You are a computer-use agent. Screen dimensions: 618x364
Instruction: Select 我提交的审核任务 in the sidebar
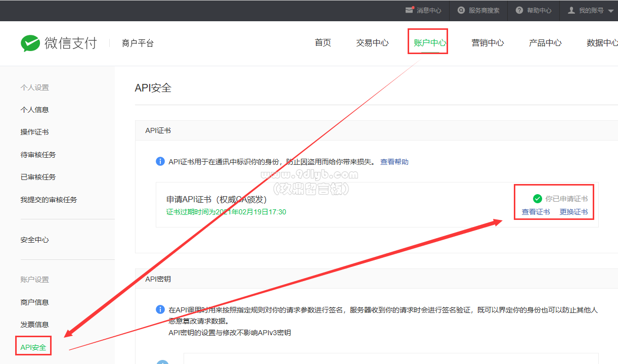click(x=49, y=200)
